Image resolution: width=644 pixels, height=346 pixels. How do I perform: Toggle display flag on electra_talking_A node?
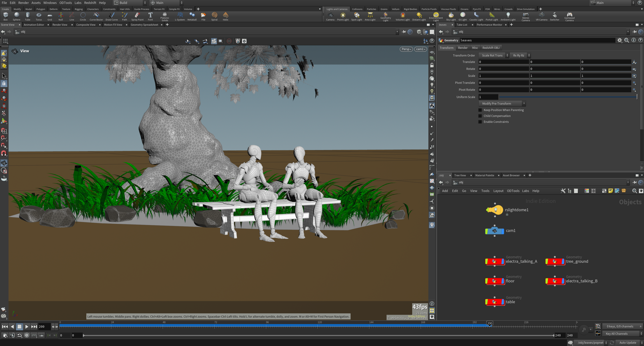coord(503,262)
